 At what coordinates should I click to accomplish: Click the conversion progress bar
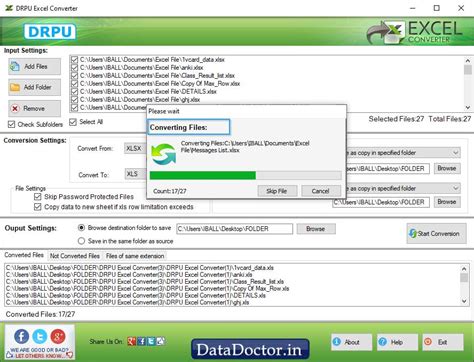pyautogui.click(x=245, y=175)
